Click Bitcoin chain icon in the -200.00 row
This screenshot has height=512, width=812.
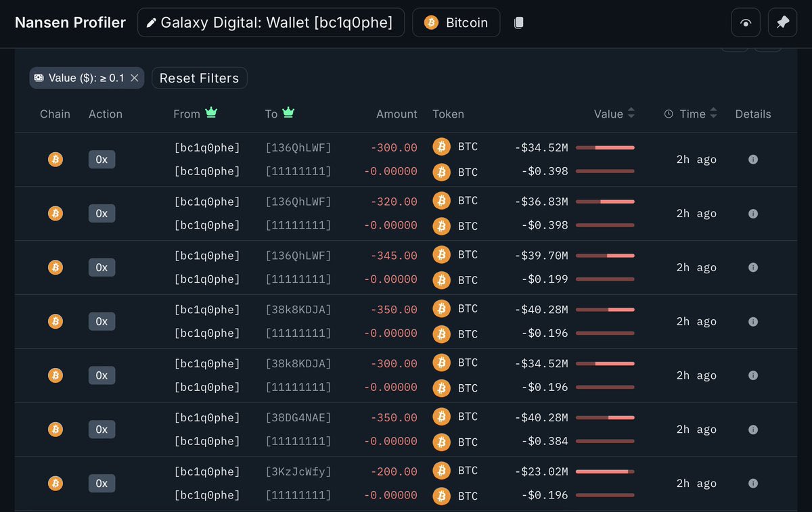(x=55, y=484)
